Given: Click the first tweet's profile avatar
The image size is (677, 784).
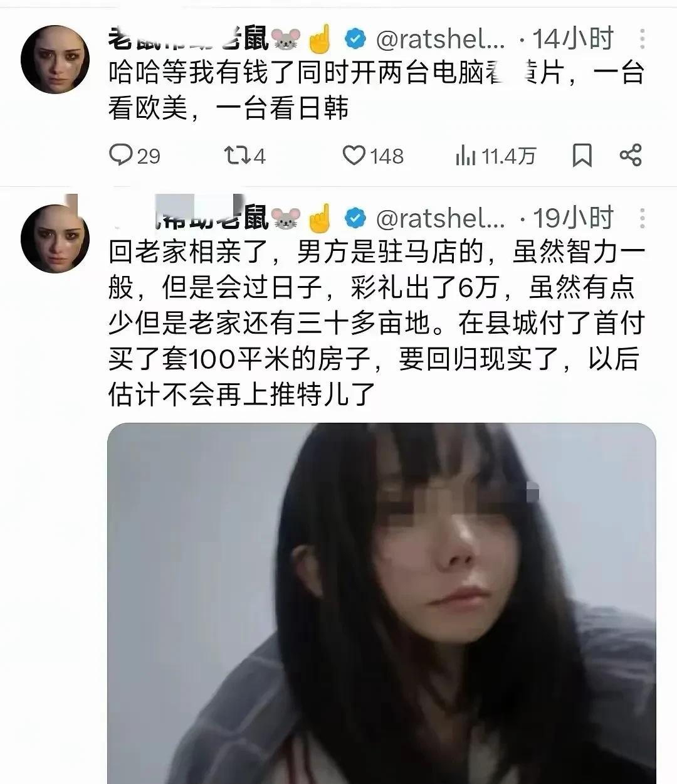Looking at the screenshot, I should (55, 60).
